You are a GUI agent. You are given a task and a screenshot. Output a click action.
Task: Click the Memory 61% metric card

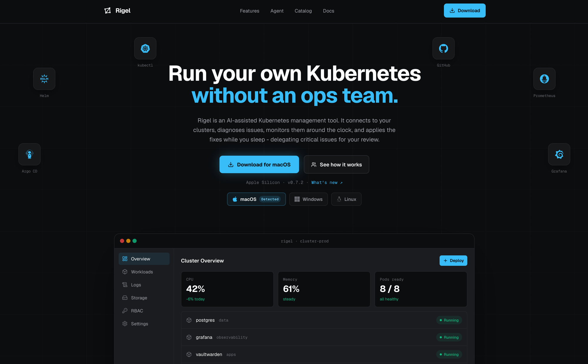coord(324,289)
